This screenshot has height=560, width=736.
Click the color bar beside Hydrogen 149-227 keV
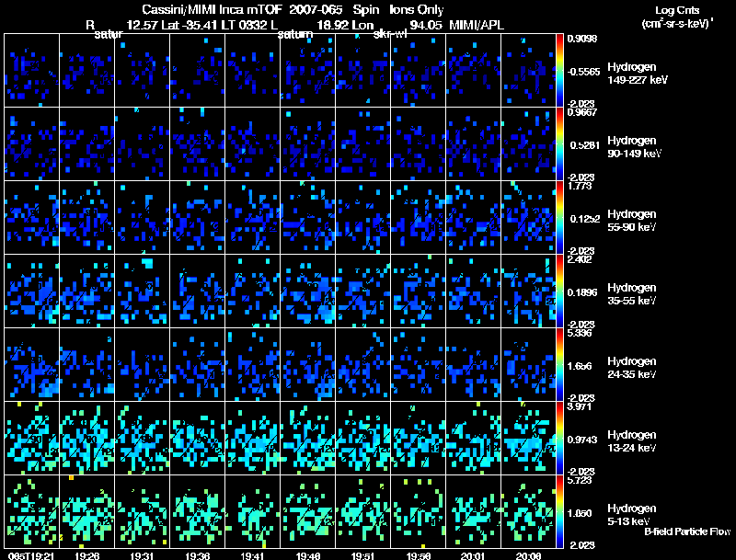[x=559, y=71]
